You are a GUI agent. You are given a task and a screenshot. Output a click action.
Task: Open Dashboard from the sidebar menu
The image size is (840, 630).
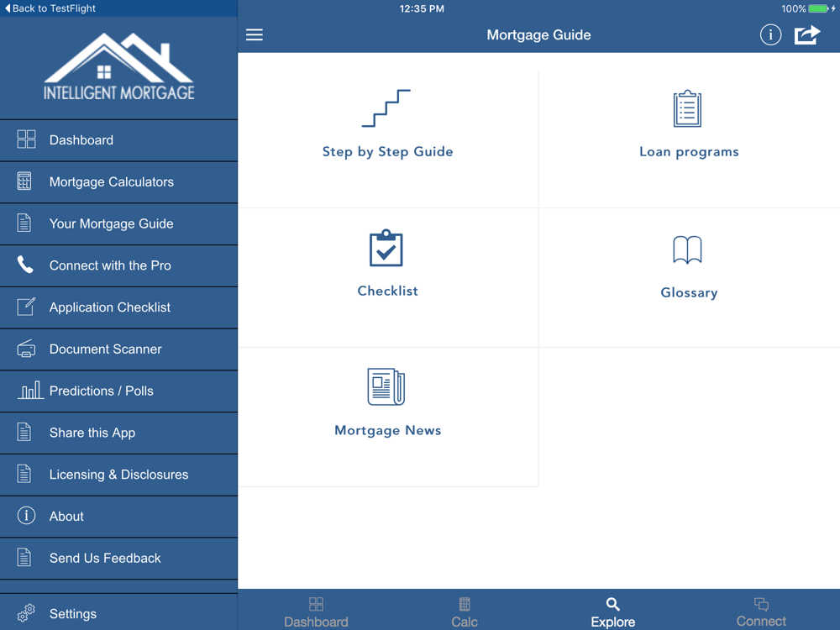119,140
